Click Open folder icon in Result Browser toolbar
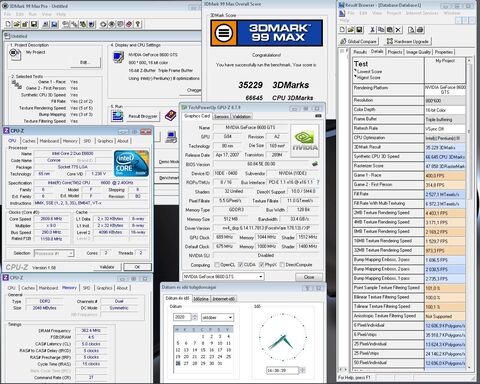The height and width of the screenshot is (384, 480). pos(351,30)
